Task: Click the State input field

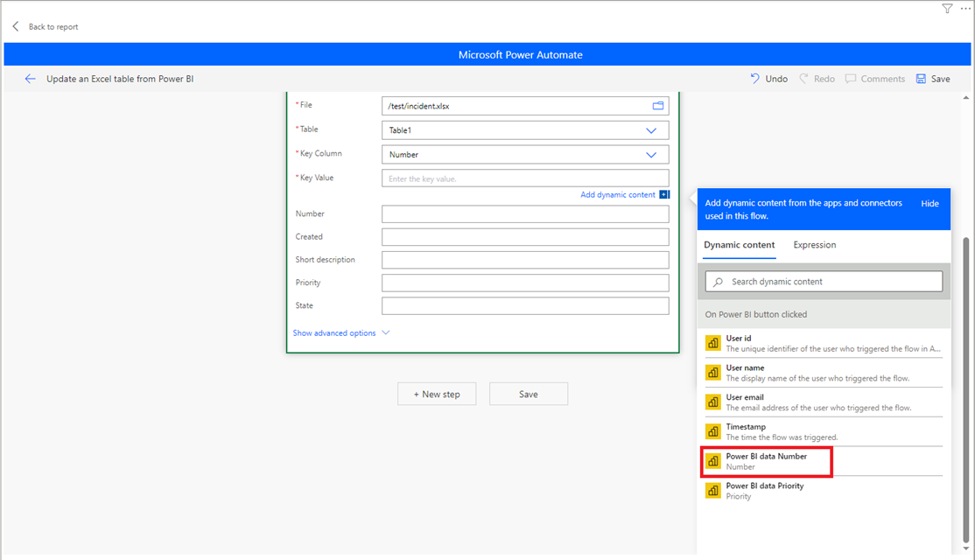Action: (525, 305)
